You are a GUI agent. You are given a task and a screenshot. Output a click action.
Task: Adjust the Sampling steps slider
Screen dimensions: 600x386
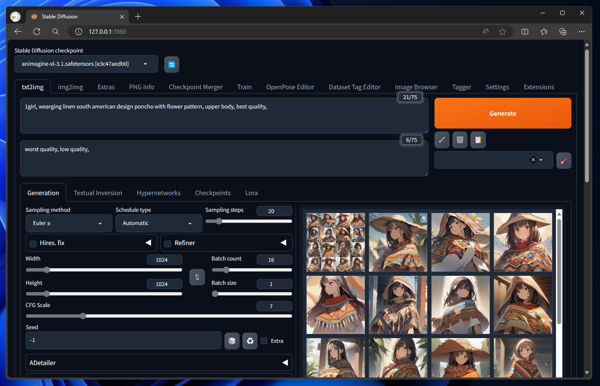[249, 222]
